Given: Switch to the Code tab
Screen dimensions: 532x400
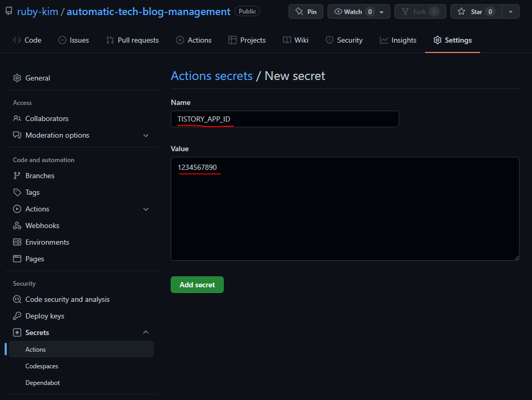Looking at the screenshot, I should coord(27,40).
